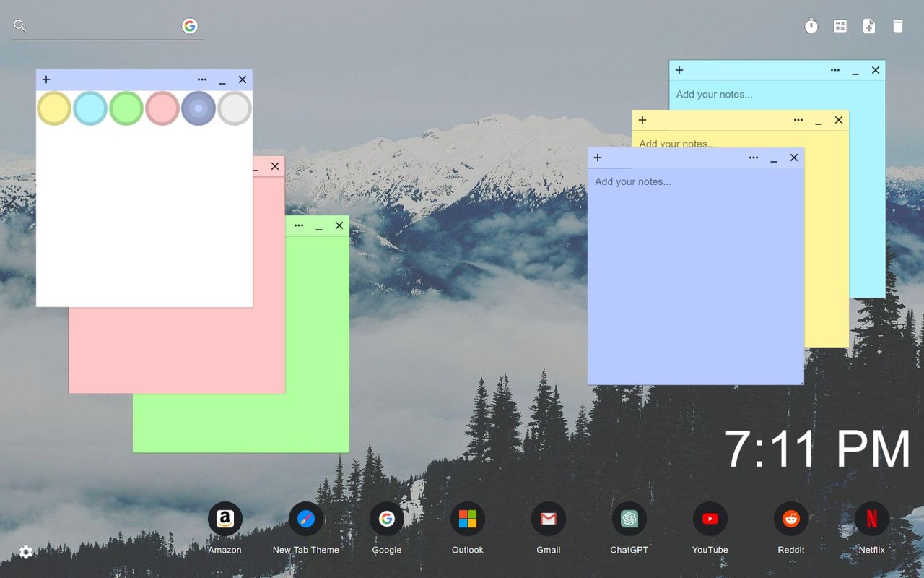924x578 pixels.
Task: Open the Google shortcut in dock
Action: click(387, 528)
